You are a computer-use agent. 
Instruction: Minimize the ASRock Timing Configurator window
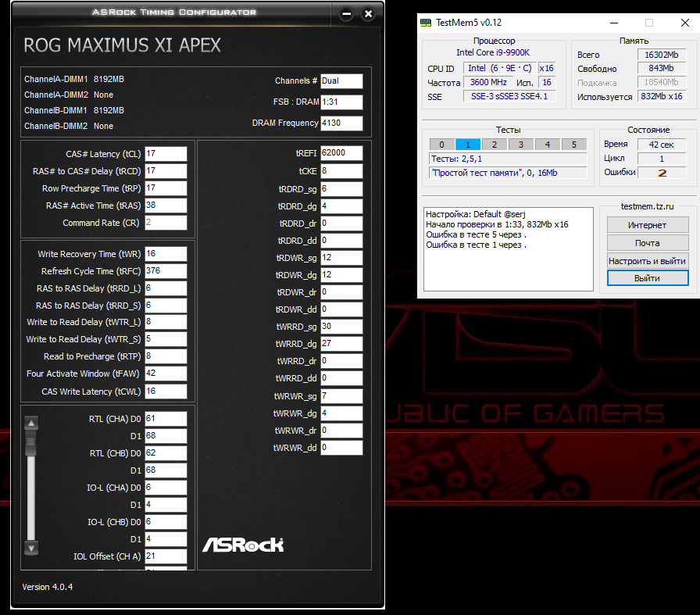[x=346, y=14]
